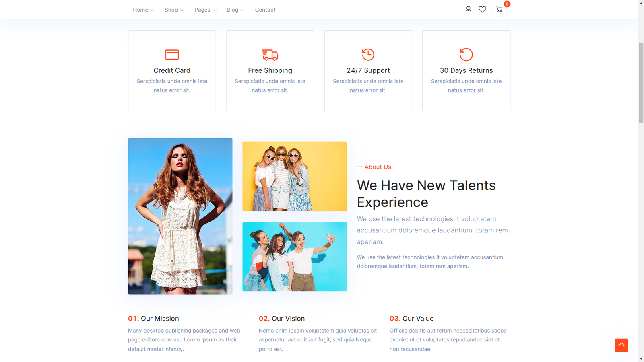Expand the Pages menu dropdown
Image resolution: width=644 pixels, height=362 pixels.
click(x=205, y=10)
